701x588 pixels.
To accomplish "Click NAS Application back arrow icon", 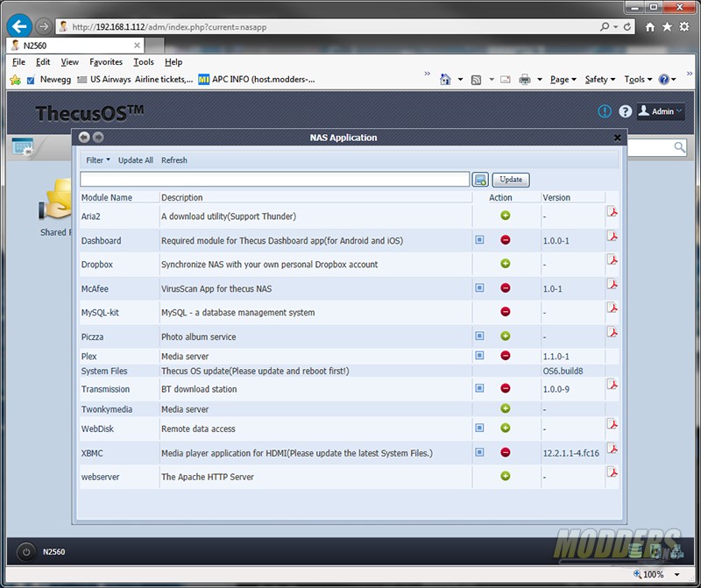I will [84, 138].
